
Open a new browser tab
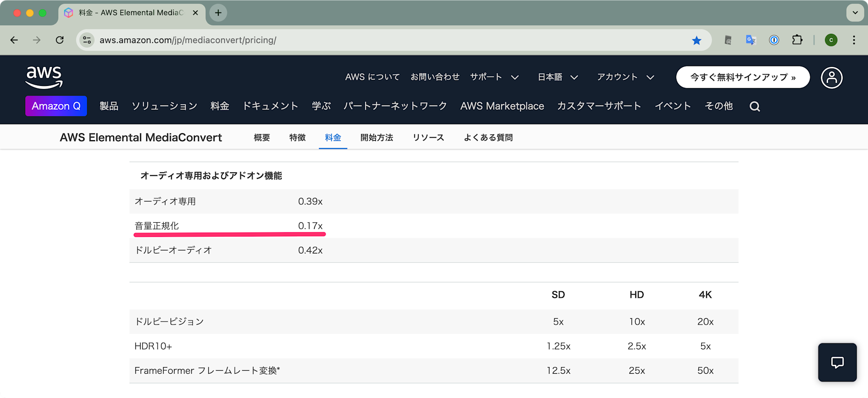pos(218,13)
